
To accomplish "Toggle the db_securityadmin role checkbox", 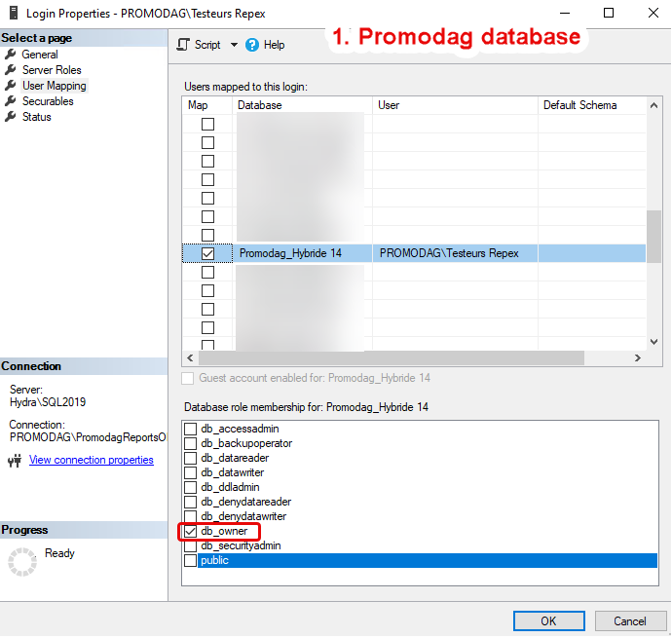I will 190,545.
